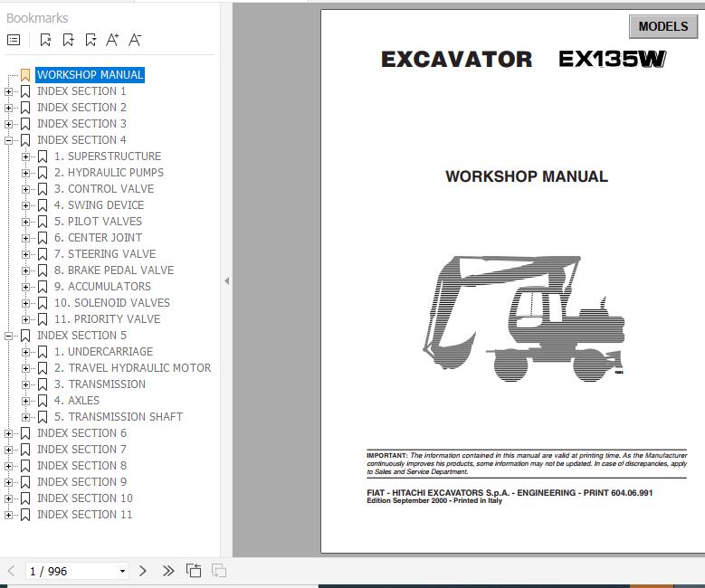705x588 pixels.
Task: Select INDEX SECTION 11 bookmark
Action: pos(84,515)
